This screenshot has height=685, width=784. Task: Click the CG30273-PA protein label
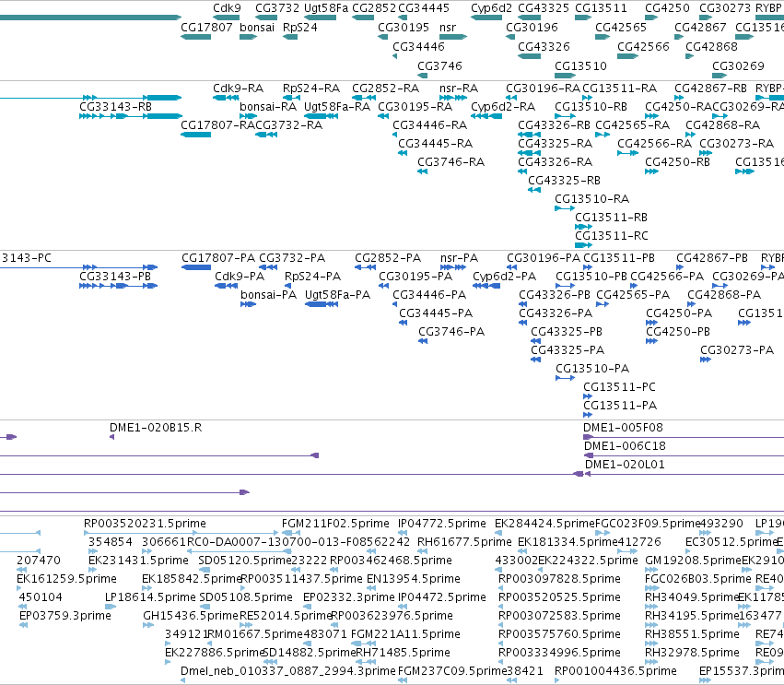pyautogui.click(x=737, y=350)
